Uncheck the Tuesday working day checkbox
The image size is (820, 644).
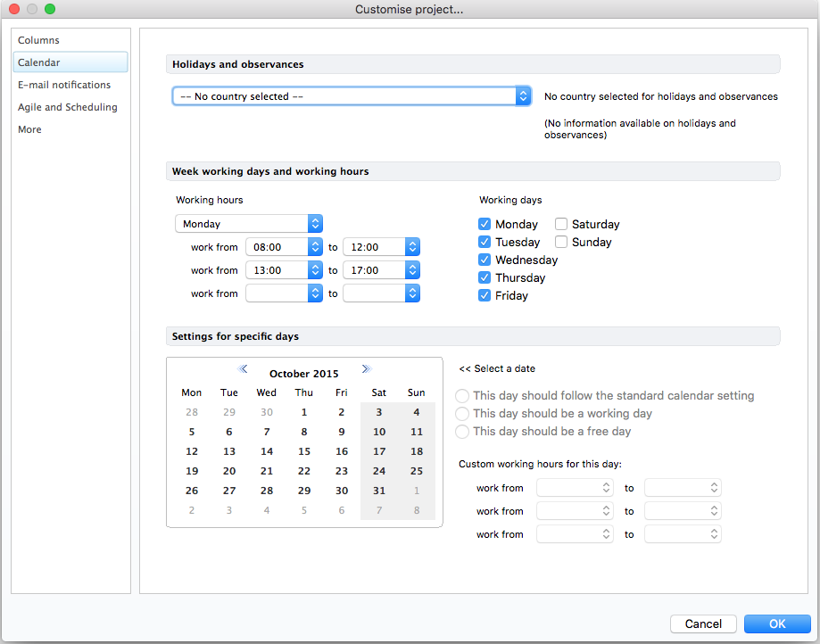[485, 242]
